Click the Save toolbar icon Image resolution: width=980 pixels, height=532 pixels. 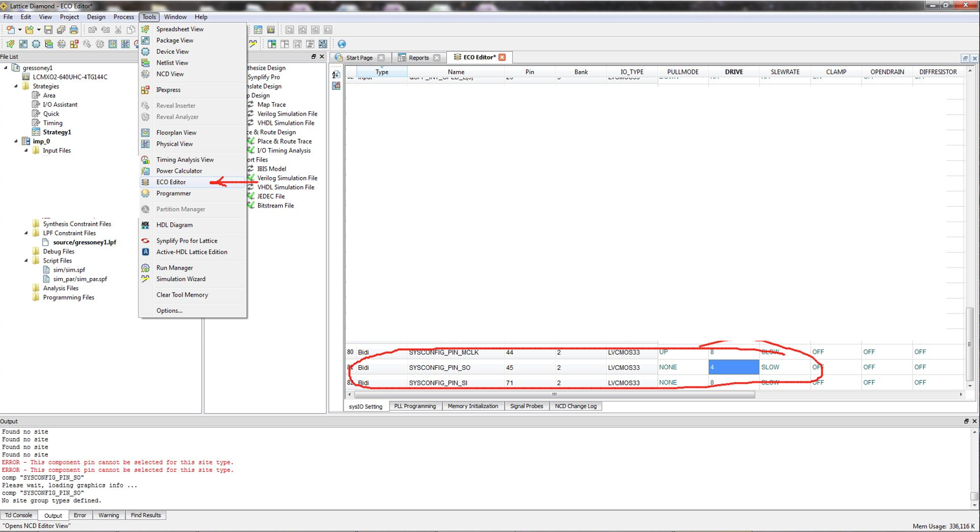pos(48,30)
